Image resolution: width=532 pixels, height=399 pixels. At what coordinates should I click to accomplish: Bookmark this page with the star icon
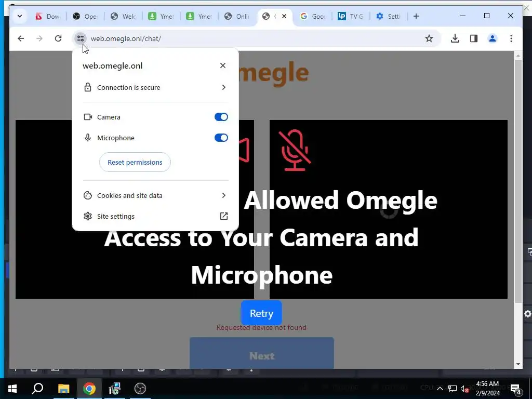(x=429, y=38)
